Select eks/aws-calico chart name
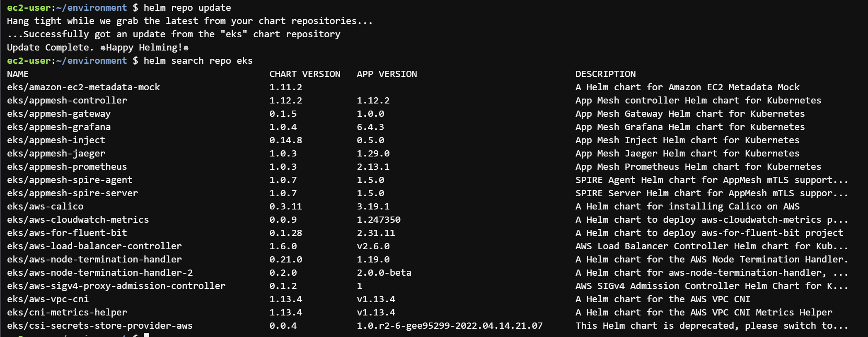This screenshot has height=337, width=868. tap(45, 207)
